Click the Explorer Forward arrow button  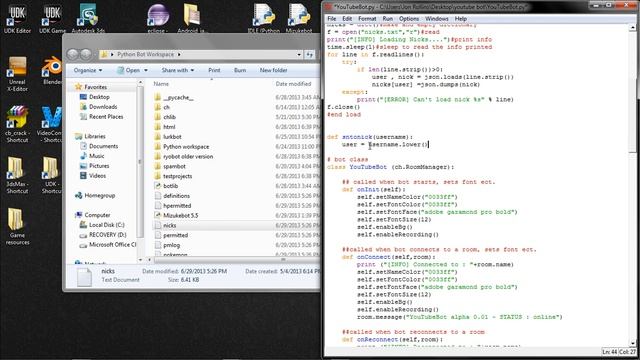(x=86, y=54)
